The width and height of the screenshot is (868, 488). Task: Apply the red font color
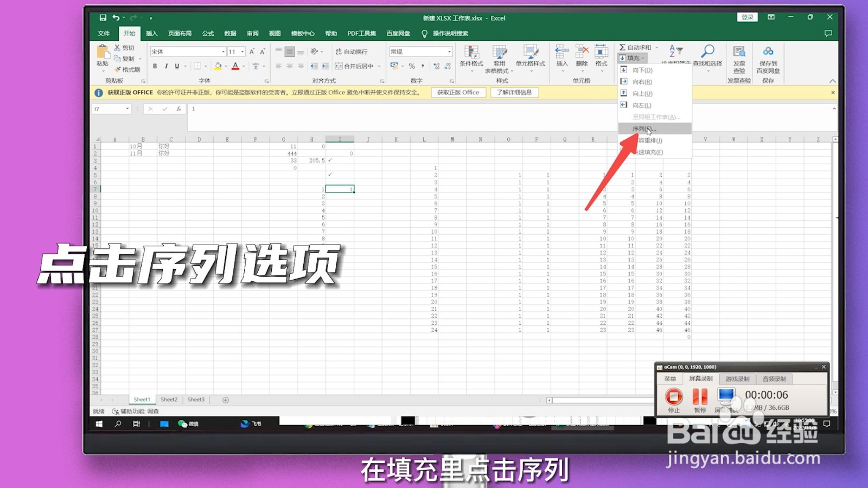coord(235,66)
